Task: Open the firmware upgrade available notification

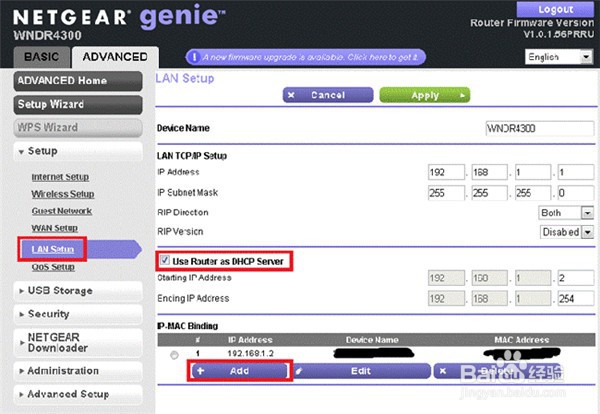Action: tap(306, 57)
